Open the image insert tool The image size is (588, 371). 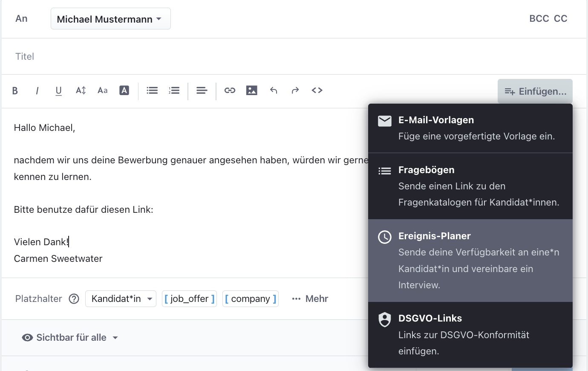pos(252,90)
